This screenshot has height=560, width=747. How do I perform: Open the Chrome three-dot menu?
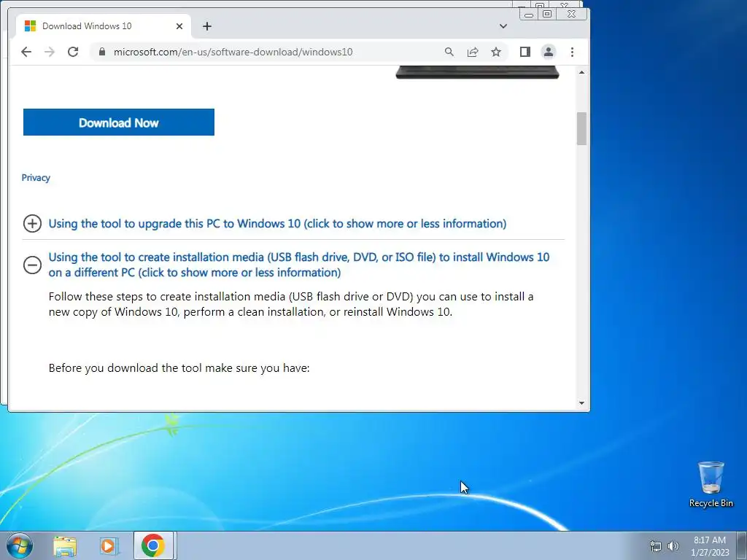click(572, 52)
